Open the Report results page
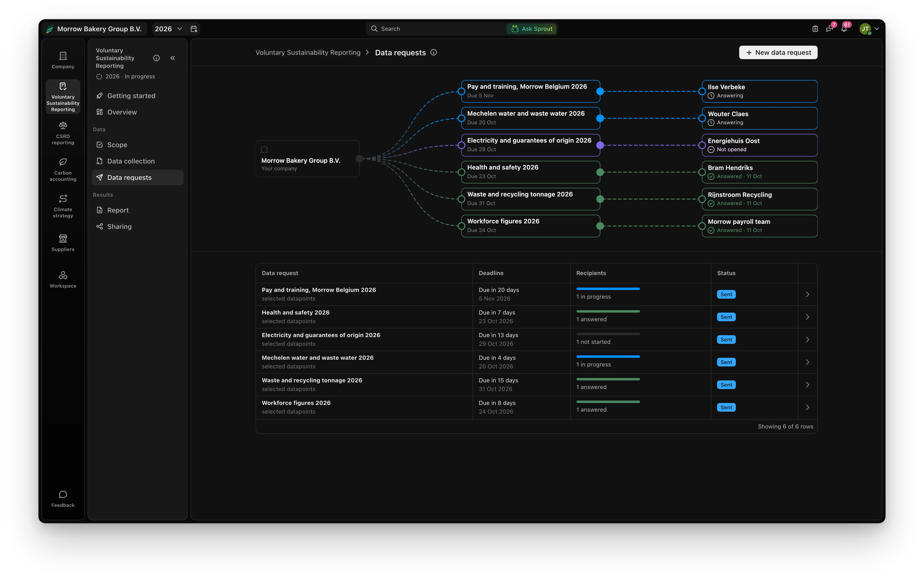Screen dimensions: 924x579 (x=138, y=210)
